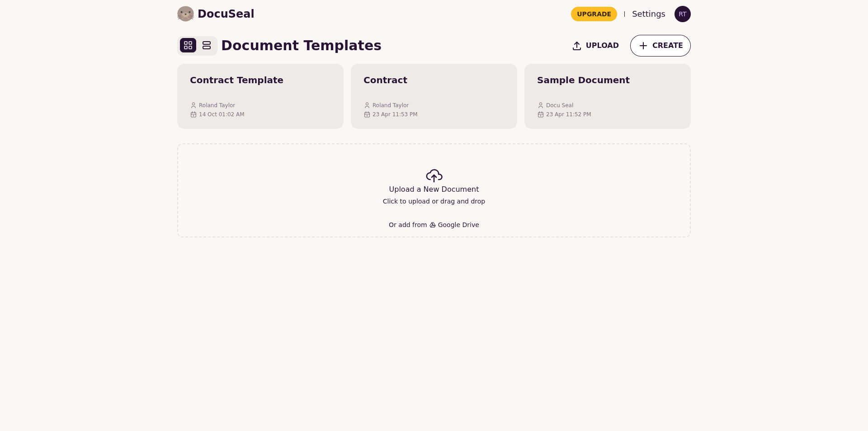Click the CREATE text label

coord(667,46)
